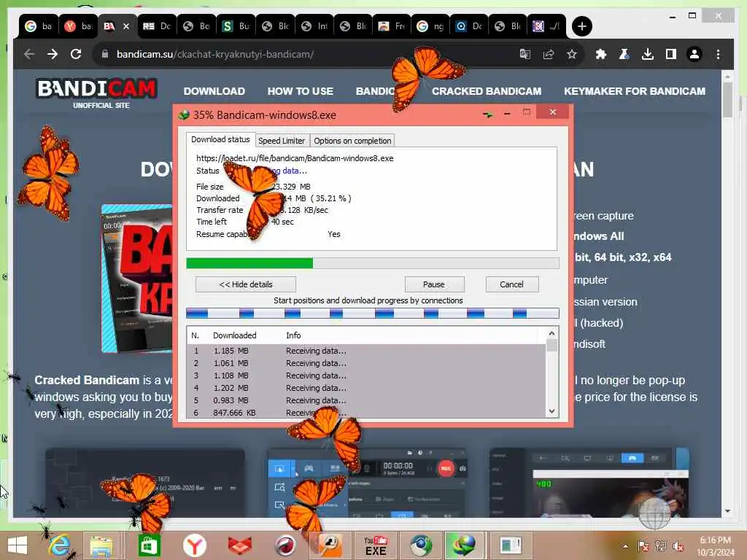Switch to the 'RE Dc' tab

pos(157,26)
